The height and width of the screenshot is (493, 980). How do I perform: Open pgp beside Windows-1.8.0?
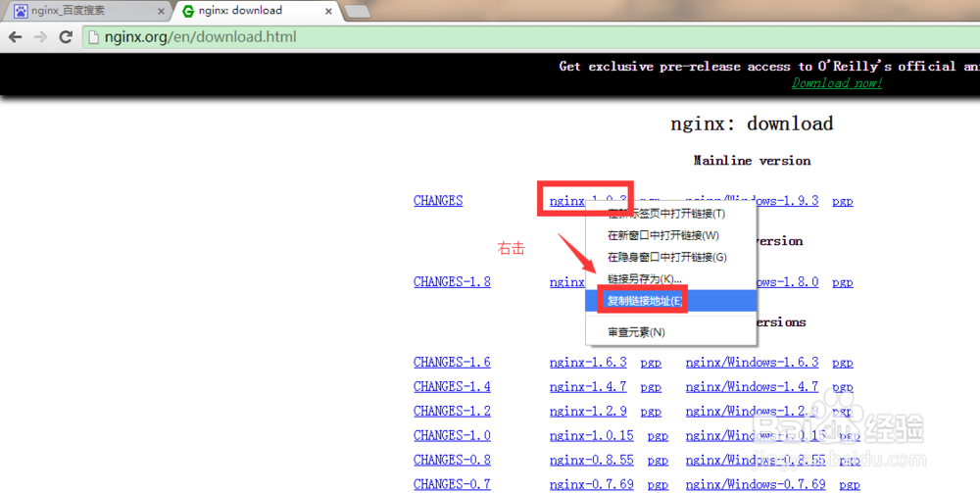843,282
